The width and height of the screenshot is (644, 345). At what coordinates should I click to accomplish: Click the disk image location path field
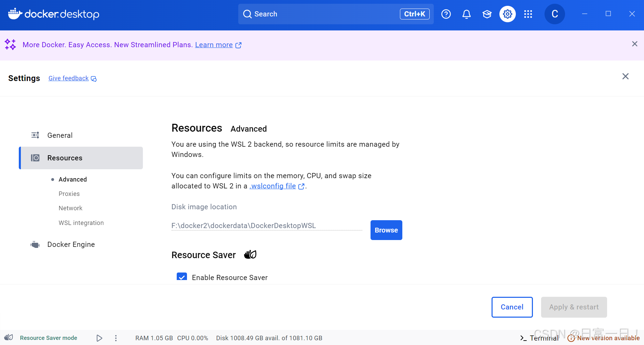267,226
